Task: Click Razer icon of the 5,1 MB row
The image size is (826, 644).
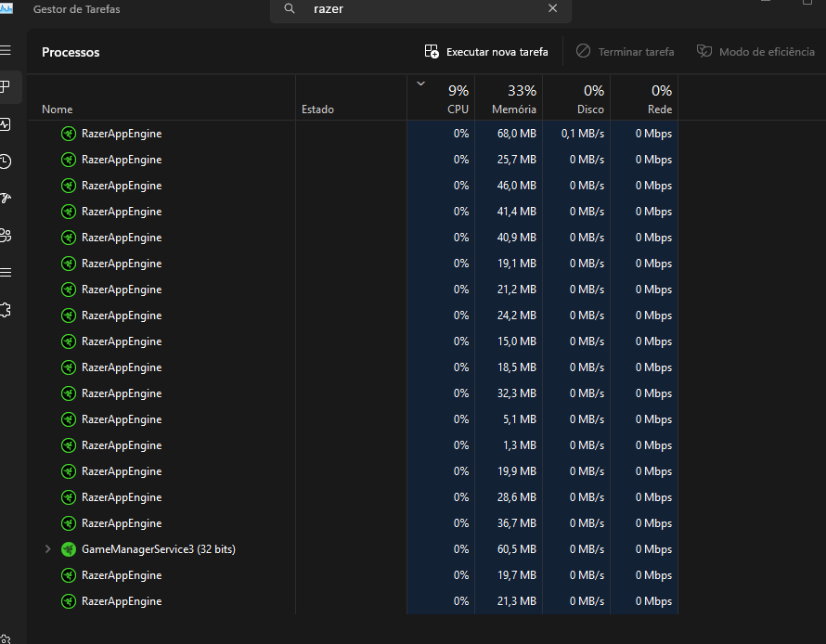Action: [x=69, y=419]
